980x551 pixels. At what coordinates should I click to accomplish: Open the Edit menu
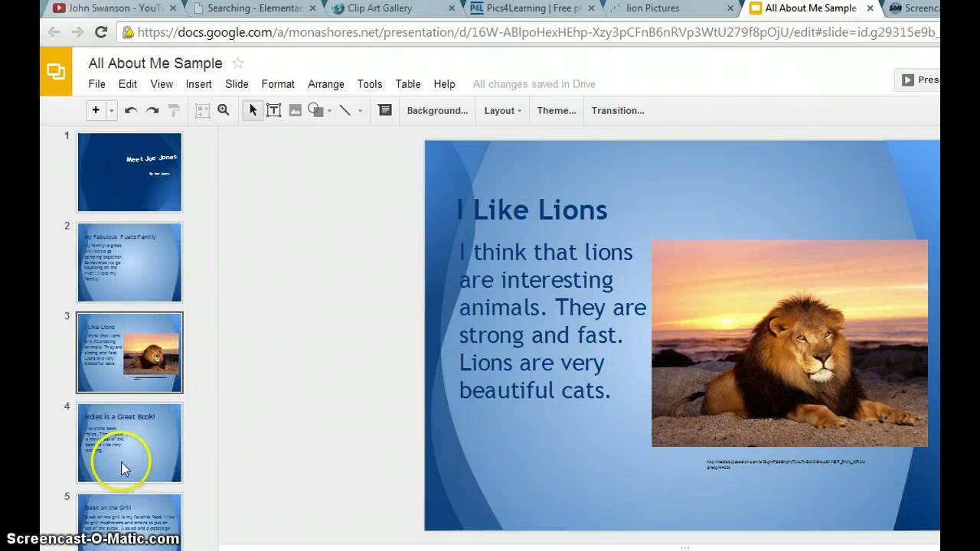point(128,84)
